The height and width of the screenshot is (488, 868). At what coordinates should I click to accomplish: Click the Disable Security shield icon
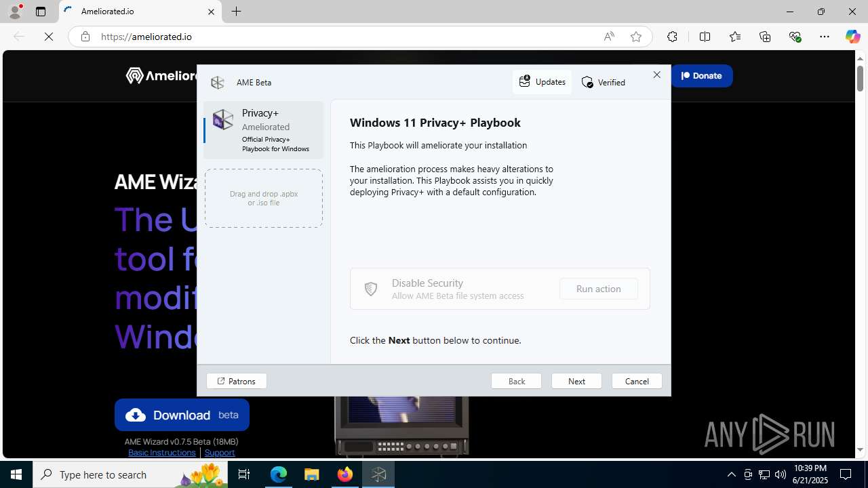371,289
